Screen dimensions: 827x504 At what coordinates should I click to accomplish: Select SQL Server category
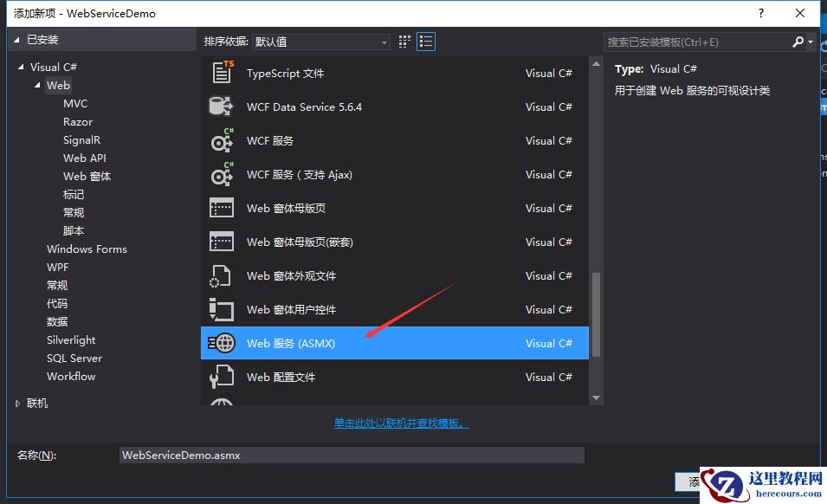74,358
